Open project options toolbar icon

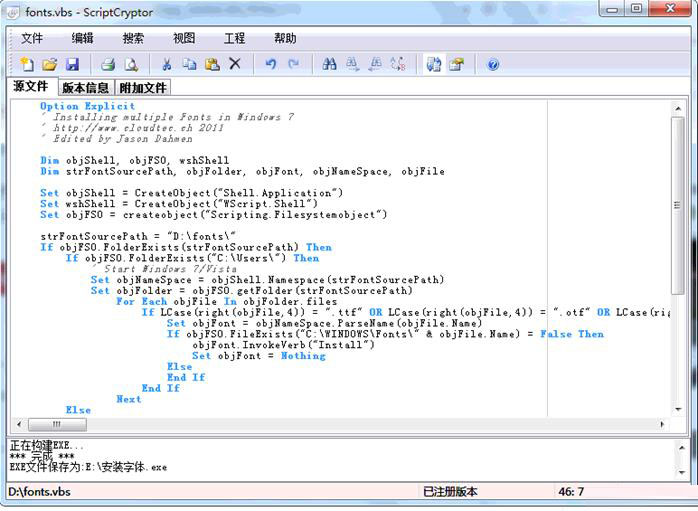(x=456, y=65)
